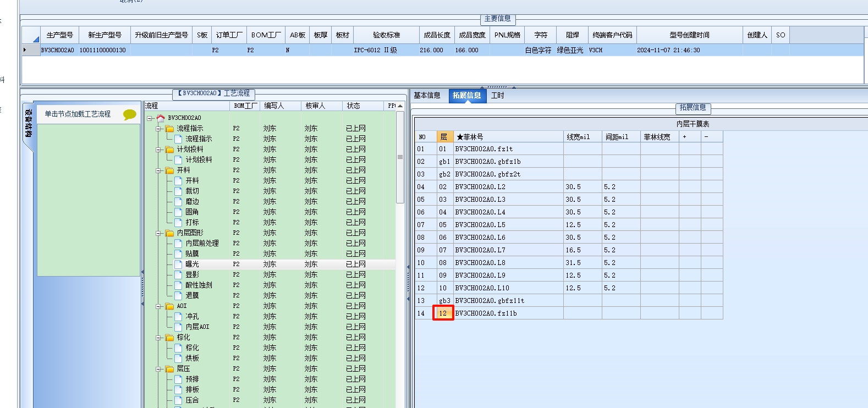Click the document icon for 曝光
Image resolution: width=868 pixels, height=408 pixels.
178,264
